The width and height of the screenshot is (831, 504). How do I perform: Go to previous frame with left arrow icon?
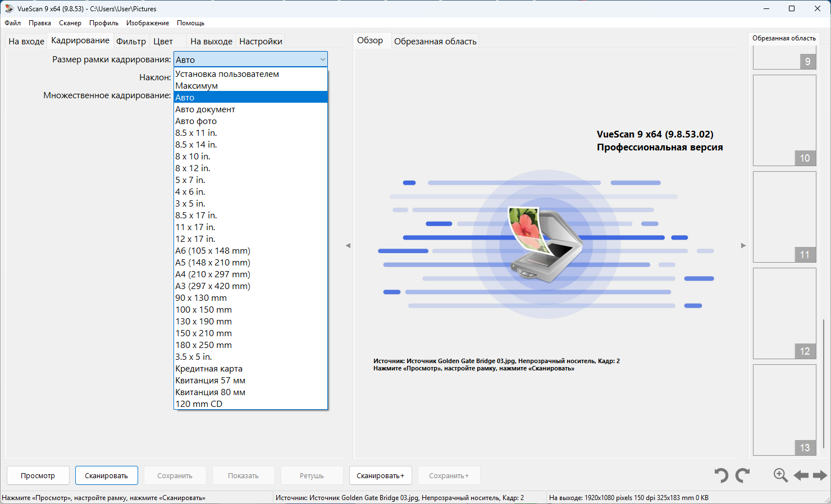click(801, 475)
